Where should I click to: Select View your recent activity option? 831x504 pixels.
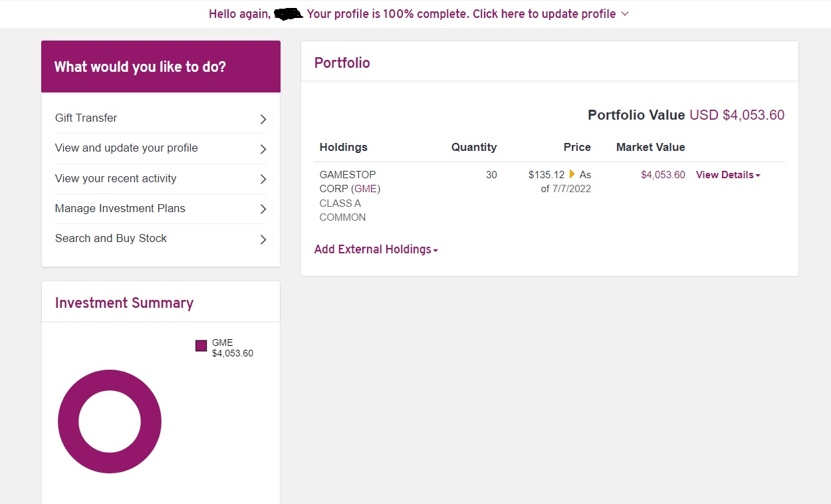[116, 178]
